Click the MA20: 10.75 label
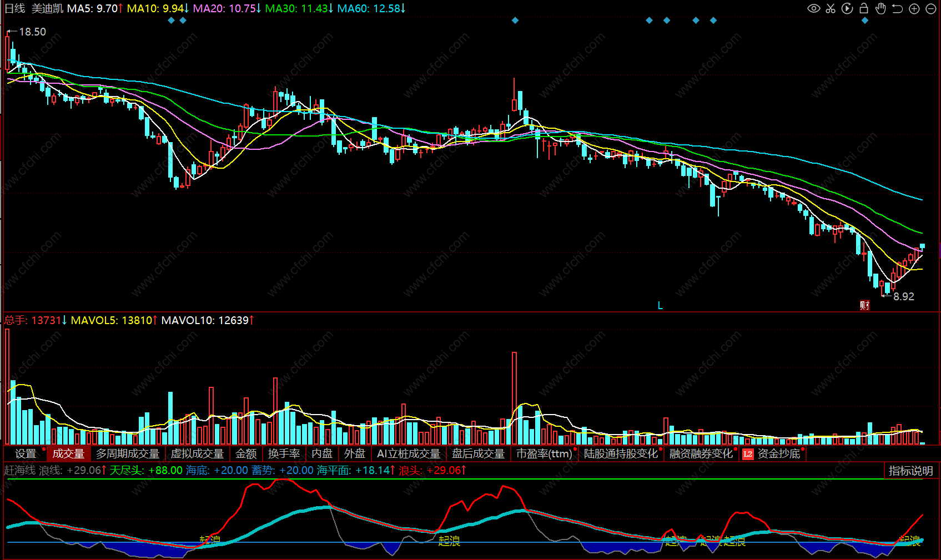This screenshot has width=941, height=560. [227, 8]
